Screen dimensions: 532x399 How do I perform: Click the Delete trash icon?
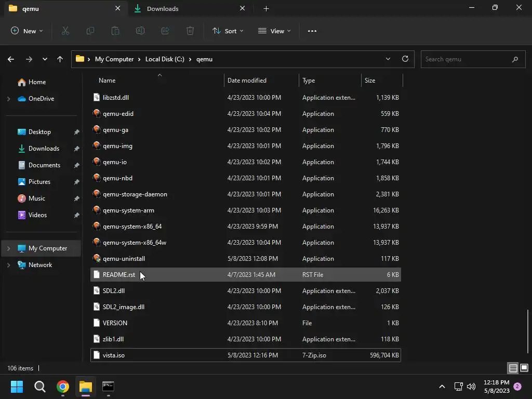point(190,31)
